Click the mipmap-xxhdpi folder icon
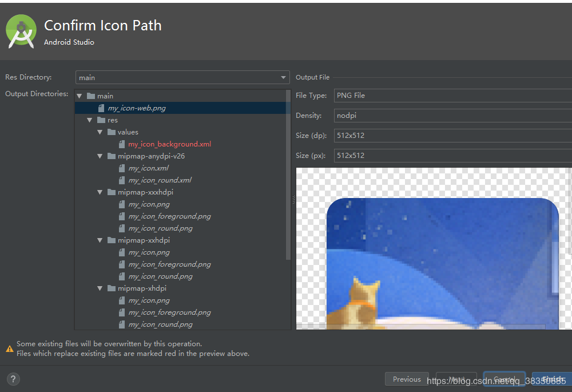This screenshot has width=572, height=392. point(112,240)
